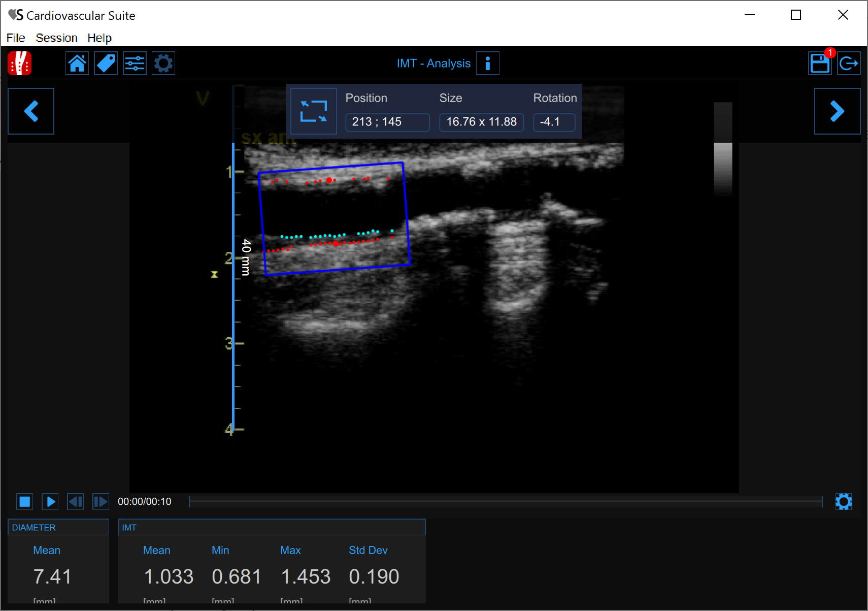Open the sliders adjustment panel
The width and height of the screenshot is (868, 611).
coord(135,63)
